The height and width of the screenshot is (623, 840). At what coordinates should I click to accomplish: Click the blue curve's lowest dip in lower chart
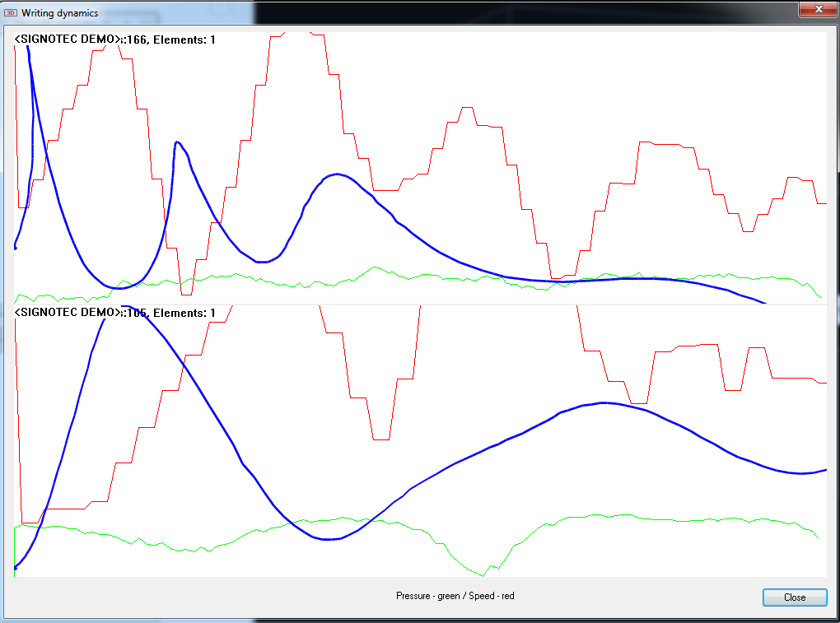(329, 539)
